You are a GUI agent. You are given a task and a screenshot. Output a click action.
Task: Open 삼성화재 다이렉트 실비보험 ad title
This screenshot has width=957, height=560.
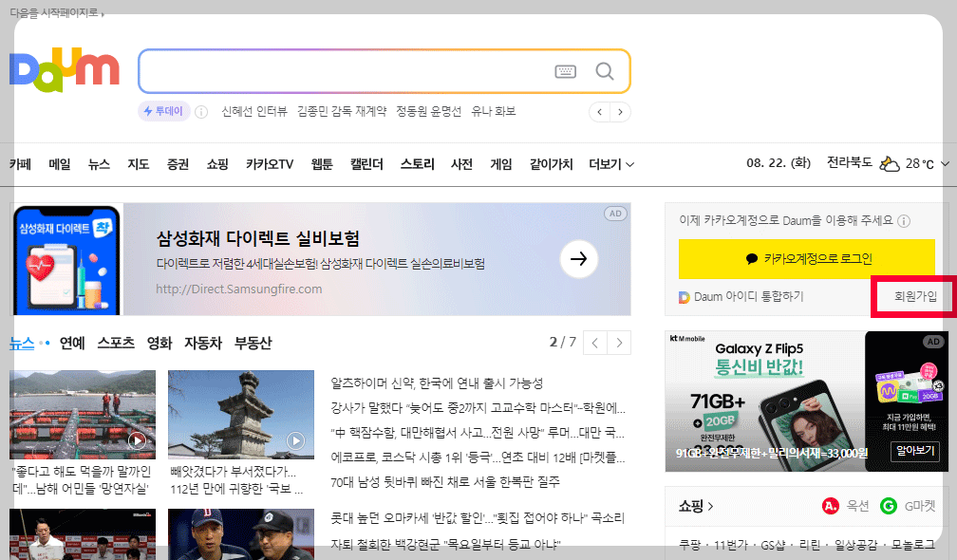click(x=257, y=238)
